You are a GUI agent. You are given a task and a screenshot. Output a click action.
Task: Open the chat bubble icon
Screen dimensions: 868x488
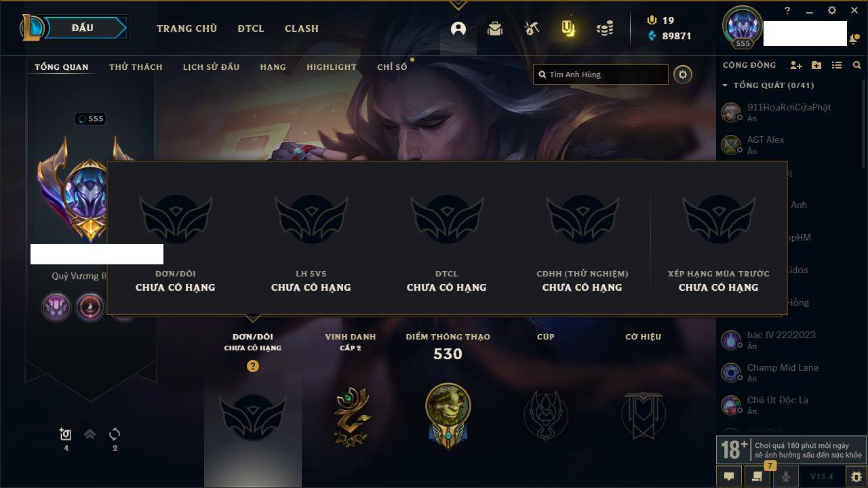point(729,476)
